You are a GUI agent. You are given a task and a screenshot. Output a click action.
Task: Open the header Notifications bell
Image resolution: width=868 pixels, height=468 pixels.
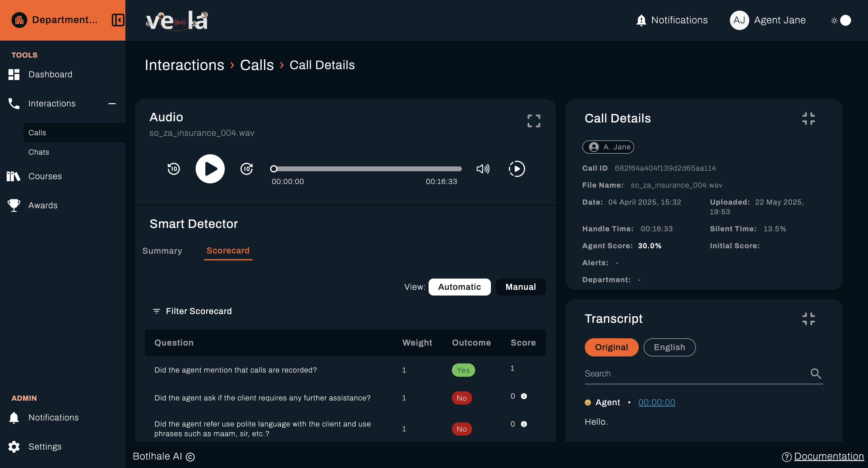point(641,20)
